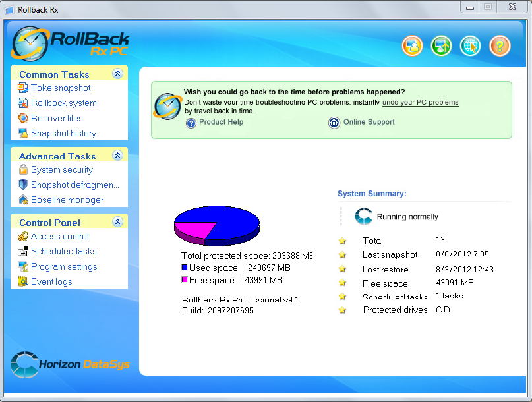Click the Access control icon
The height and width of the screenshot is (402, 532).
coord(23,236)
